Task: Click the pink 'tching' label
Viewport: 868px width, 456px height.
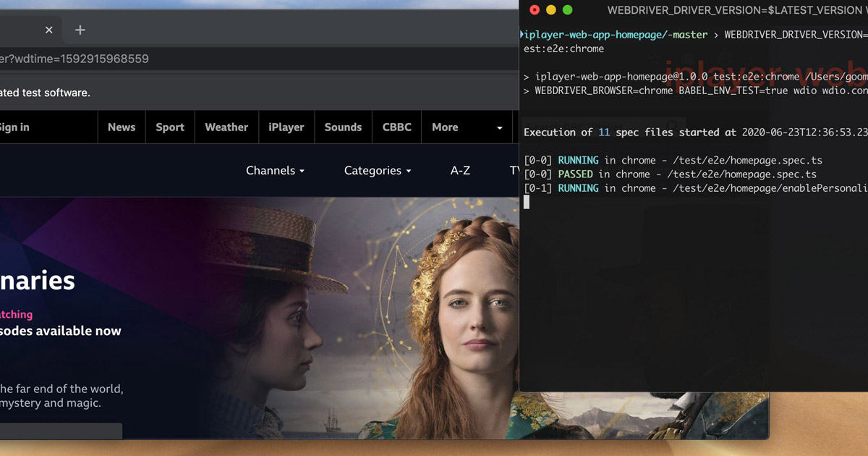Action: [16, 314]
